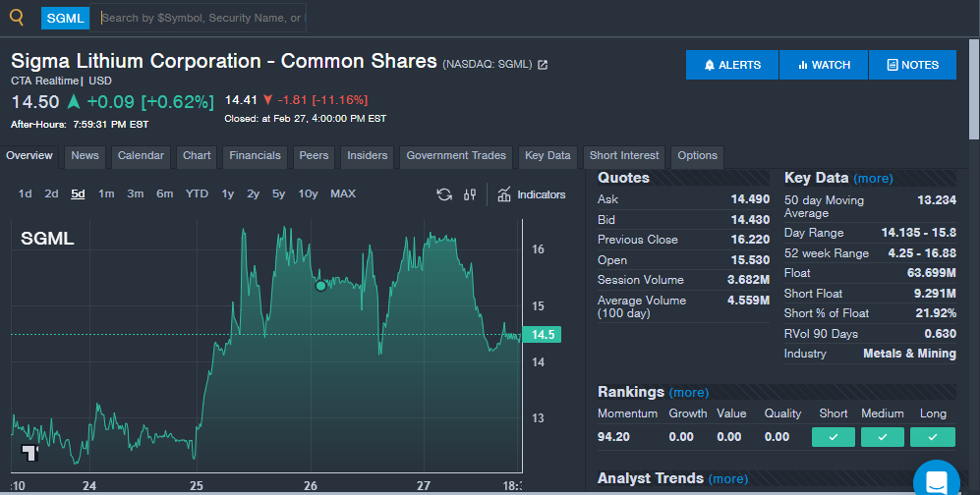Open the Key Data tab
Viewport: 980px width, 495px height.
(x=548, y=156)
